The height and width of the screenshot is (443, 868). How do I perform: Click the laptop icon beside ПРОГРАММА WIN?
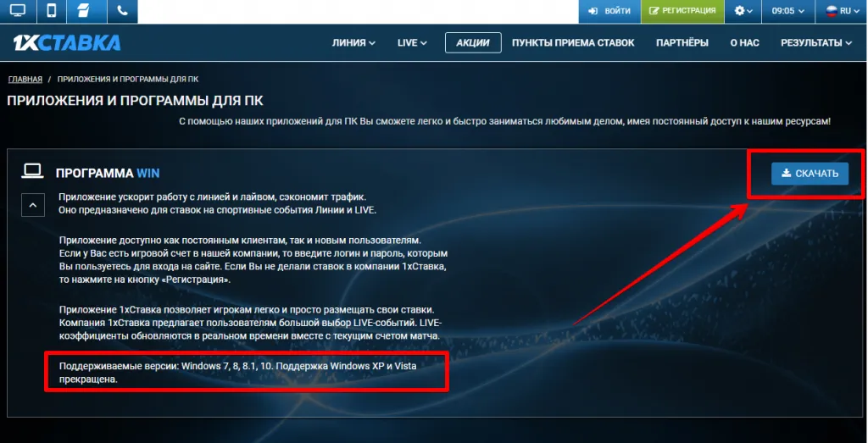pyautogui.click(x=32, y=171)
